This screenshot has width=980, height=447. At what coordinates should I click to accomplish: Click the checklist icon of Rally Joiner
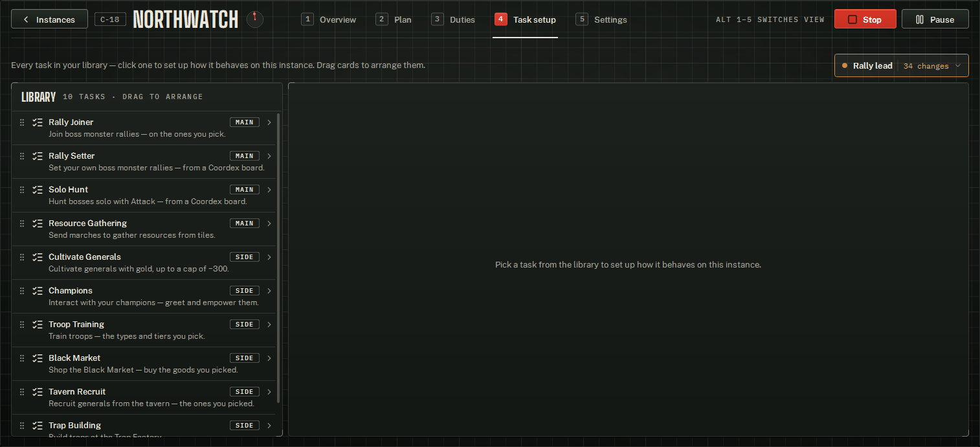pos(37,122)
